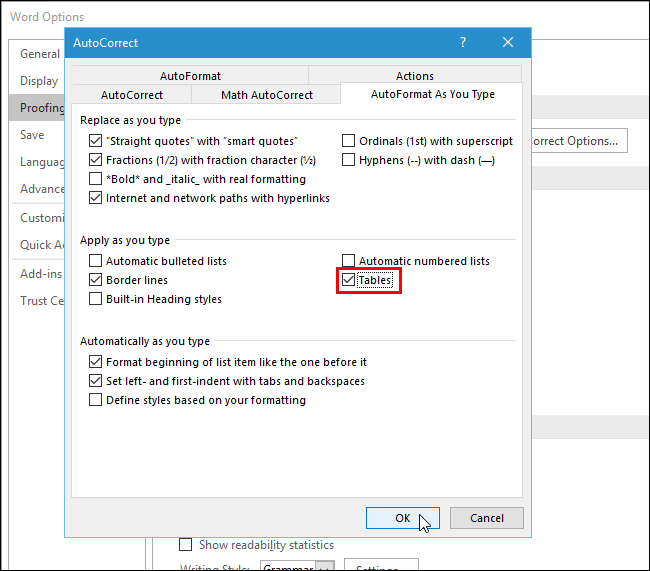This screenshot has height=571, width=650.
Task: Check Show readability statistics in Word Options
Action: (x=185, y=544)
